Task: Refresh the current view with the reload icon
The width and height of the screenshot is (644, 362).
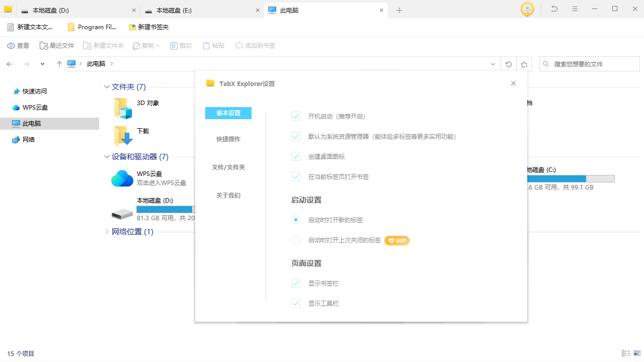Action: click(508, 64)
